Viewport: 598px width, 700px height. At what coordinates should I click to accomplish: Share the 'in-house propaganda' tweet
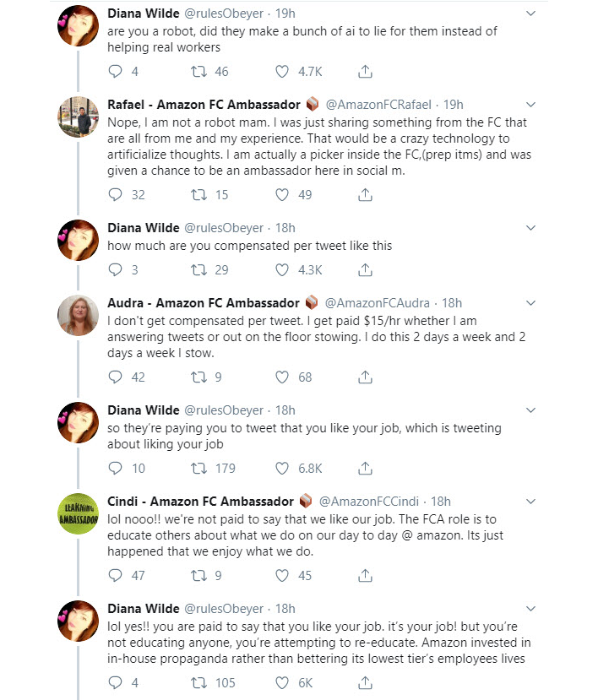click(365, 682)
